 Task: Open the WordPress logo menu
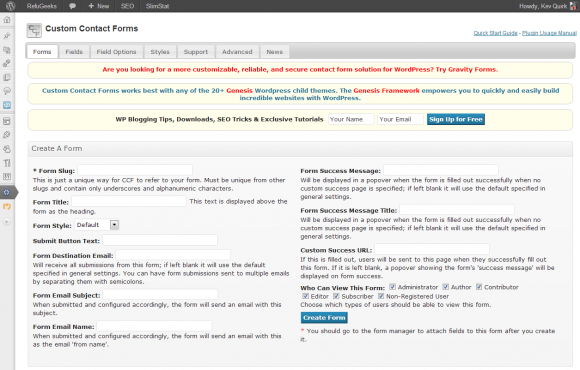pyautogui.click(x=10, y=6)
